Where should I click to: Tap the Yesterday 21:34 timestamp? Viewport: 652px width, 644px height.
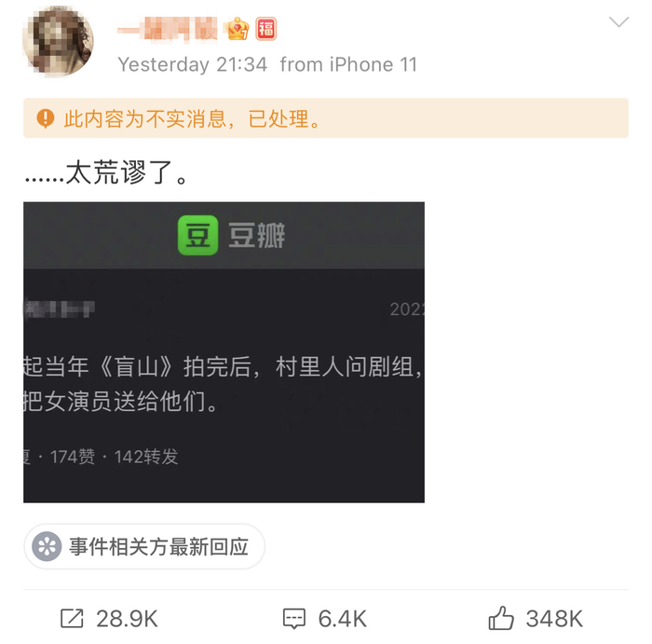(193, 64)
